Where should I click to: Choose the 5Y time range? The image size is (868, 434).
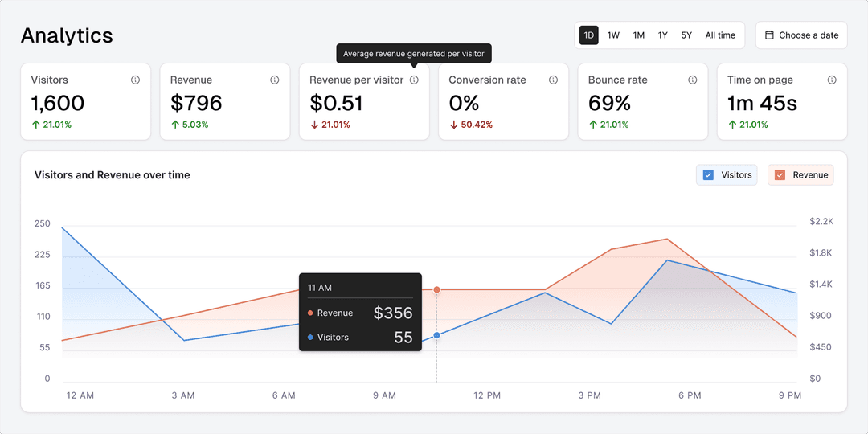tap(686, 35)
